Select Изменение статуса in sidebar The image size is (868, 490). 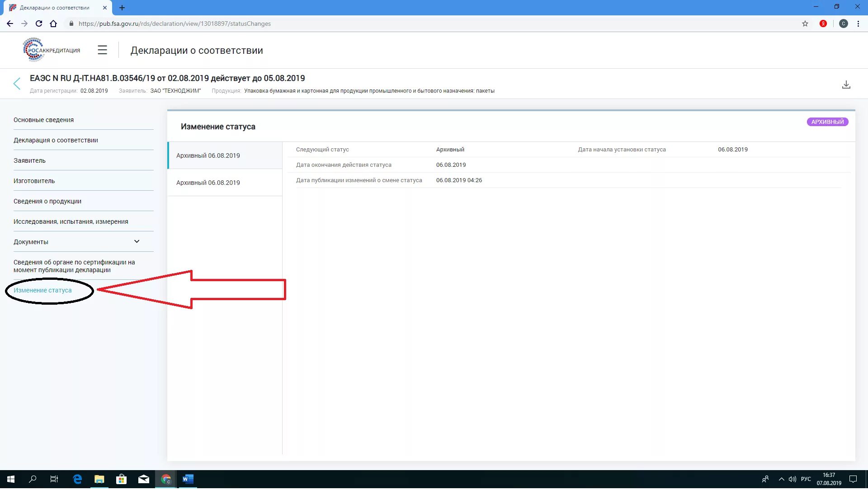click(42, 291)
